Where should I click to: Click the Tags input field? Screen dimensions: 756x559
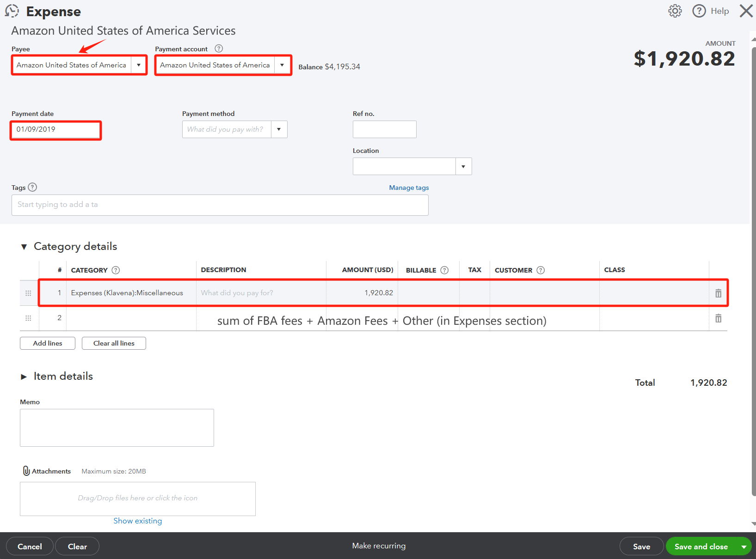point(220,205)
